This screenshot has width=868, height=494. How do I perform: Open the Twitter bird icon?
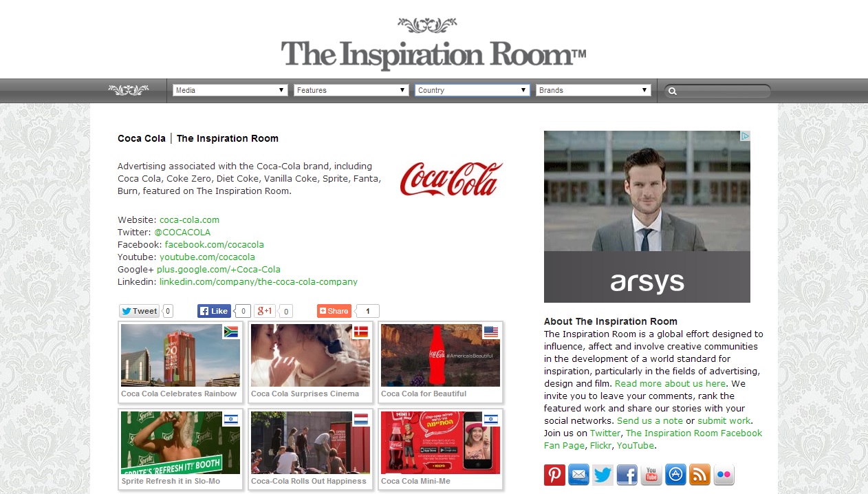[x=603, y=475]
